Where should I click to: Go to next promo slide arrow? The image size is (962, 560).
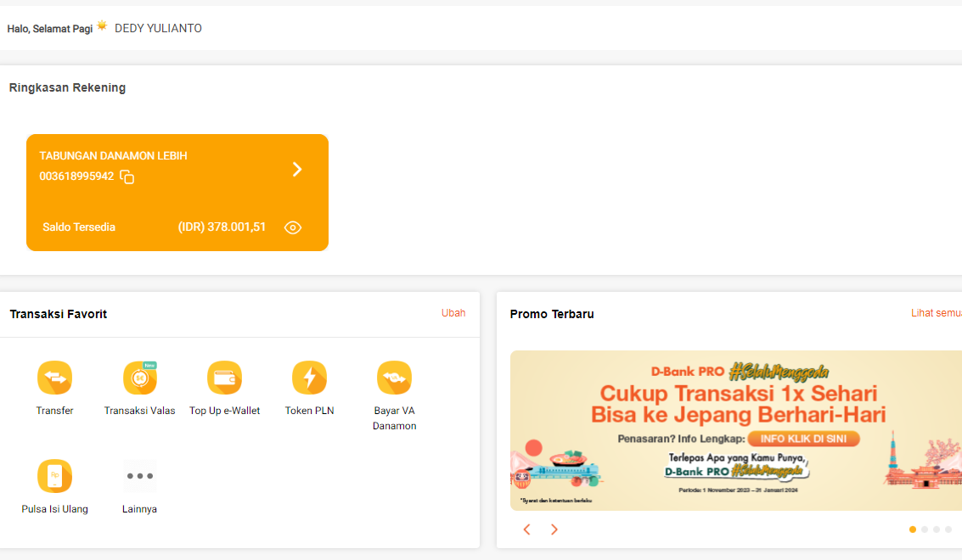coord(554,529)
